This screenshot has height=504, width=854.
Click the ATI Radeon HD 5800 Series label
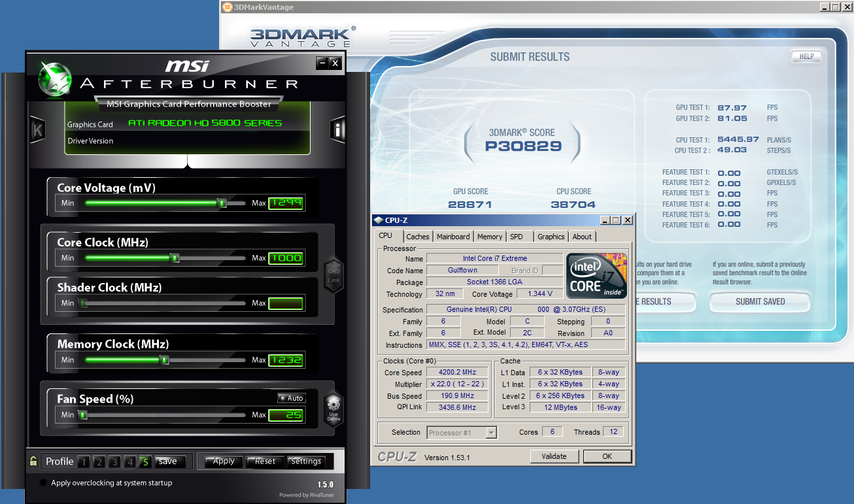point(205,123)
